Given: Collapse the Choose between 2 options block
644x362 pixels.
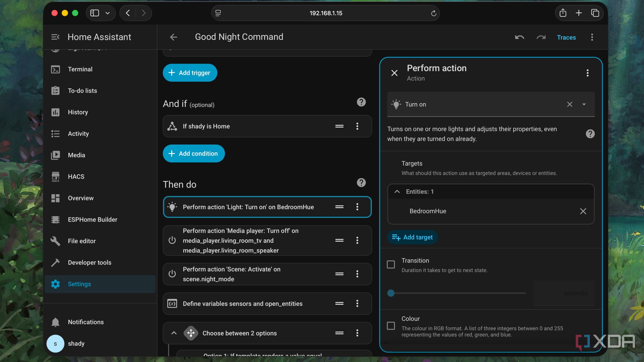Looking at the screenshot, I should 174,333.
